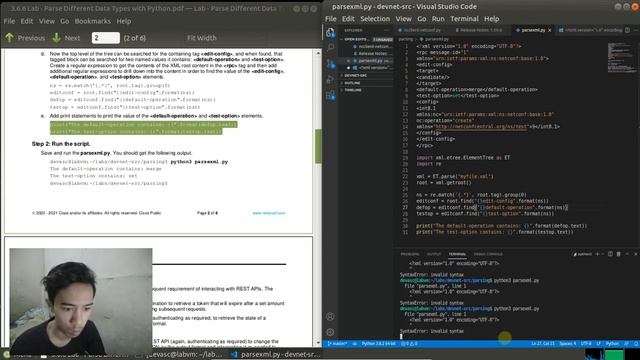Click the UTF-8 encoding indicator in status bar
Screen dimensions: 640x360
coord(586,344)
